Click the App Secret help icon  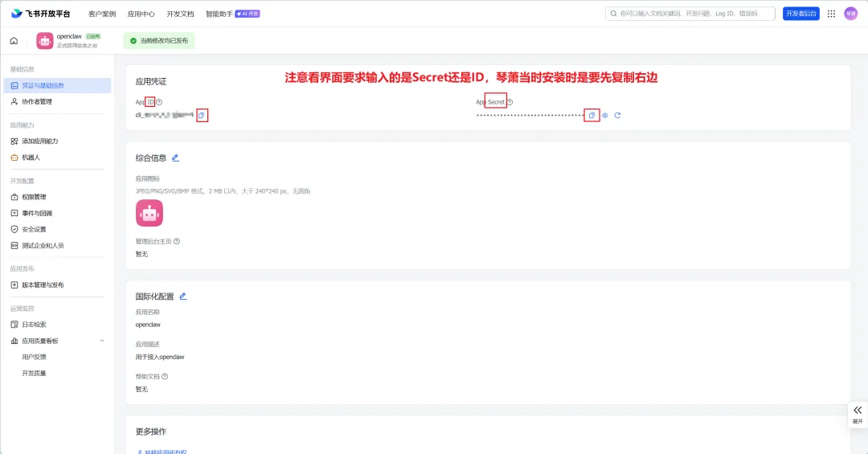(x=510, y=102)
